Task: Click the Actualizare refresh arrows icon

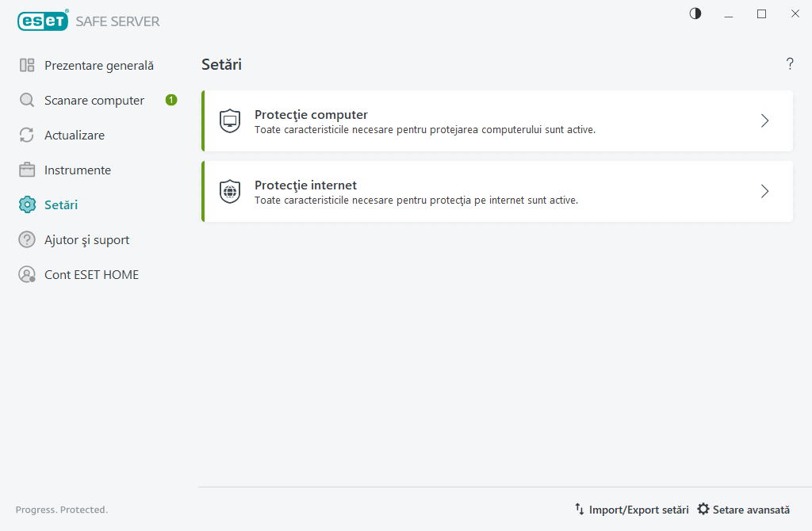Action: 27,136
